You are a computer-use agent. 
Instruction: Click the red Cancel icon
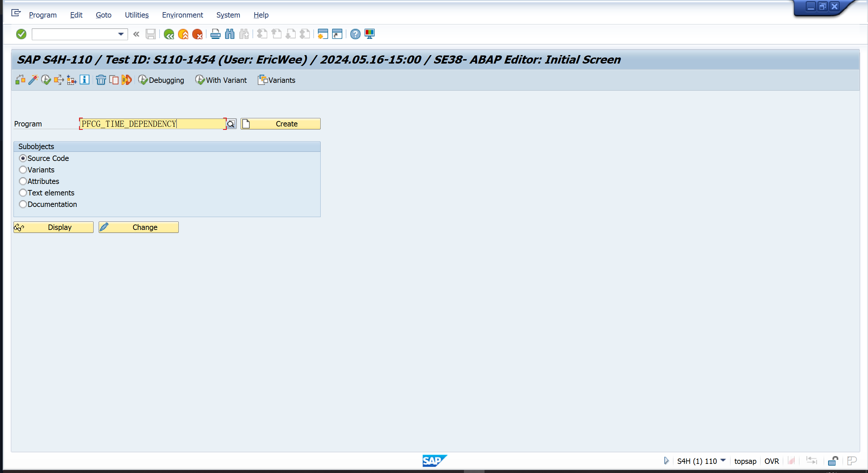[x=197, y=34]
